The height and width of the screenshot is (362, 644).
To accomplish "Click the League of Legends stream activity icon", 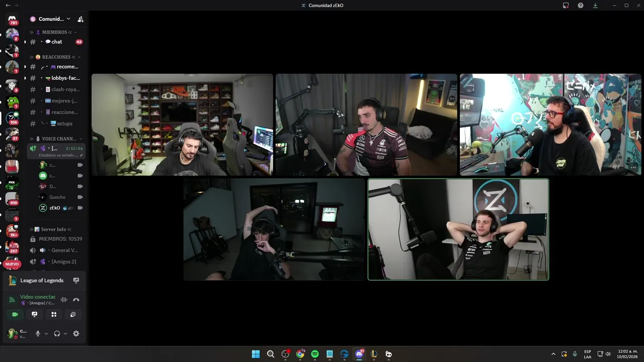I will click(x=76, y=281).
